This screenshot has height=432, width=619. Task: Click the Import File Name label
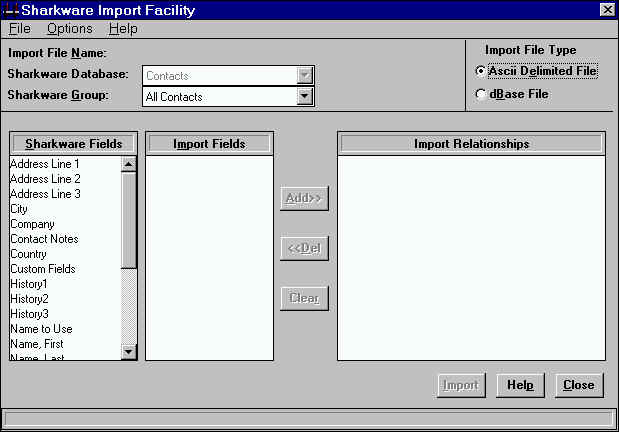click(x=57, y=53)
